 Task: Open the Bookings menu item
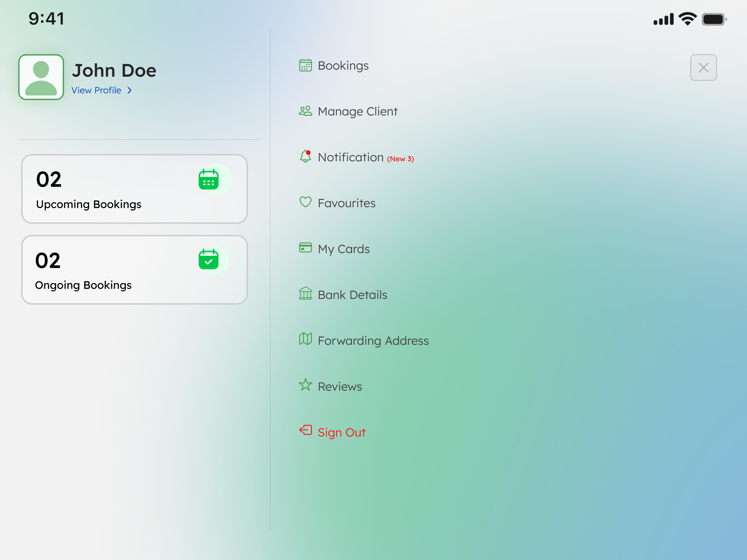pyautogui.click(x=343, y=66)
